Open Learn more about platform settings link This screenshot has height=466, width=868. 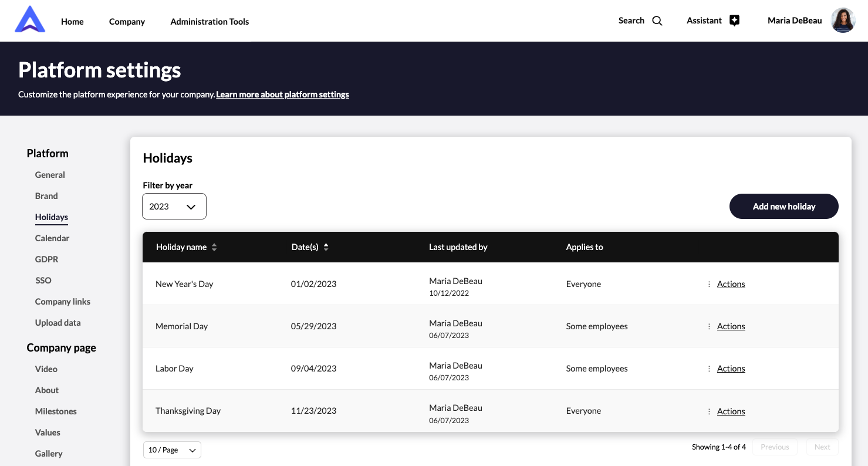[x=282, y=94]
